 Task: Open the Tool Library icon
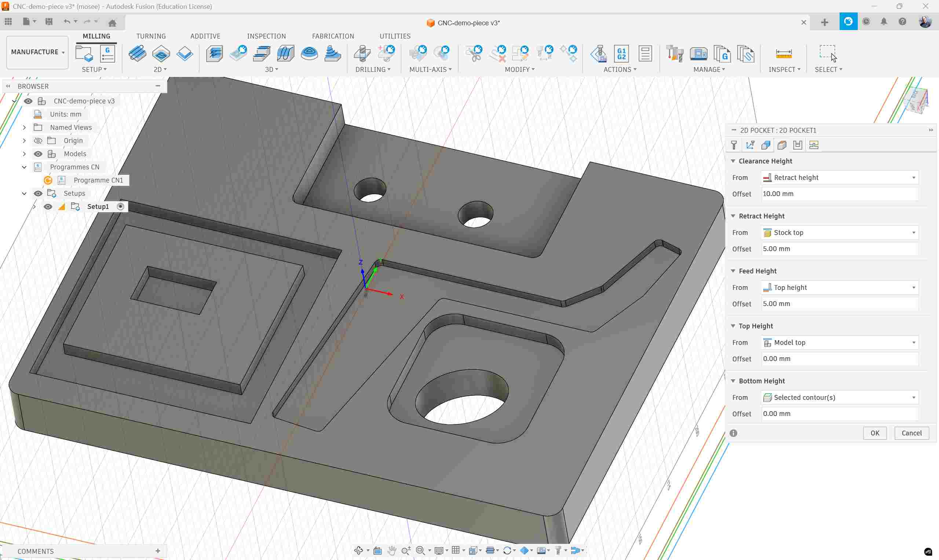(x=675, y=54)
